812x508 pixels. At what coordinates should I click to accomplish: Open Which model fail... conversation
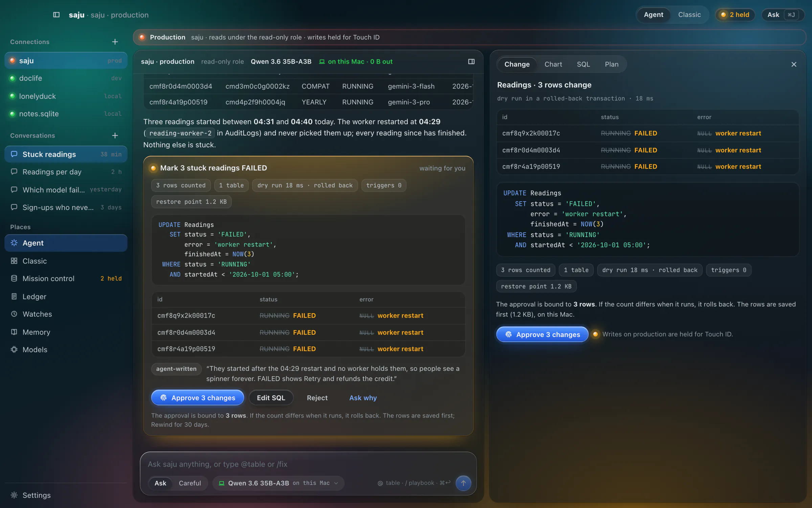click(x=66, y=190)
